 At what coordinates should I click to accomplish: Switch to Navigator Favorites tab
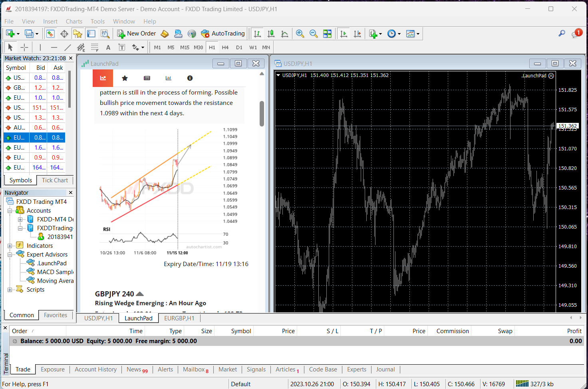click(56, 315)
